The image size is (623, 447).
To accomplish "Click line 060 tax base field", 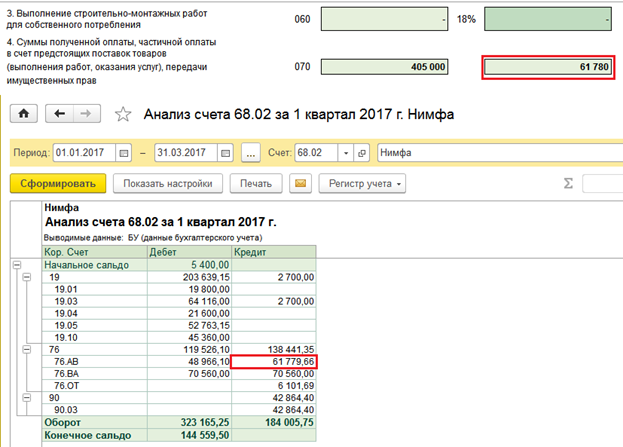I will [x=385, y=19].
